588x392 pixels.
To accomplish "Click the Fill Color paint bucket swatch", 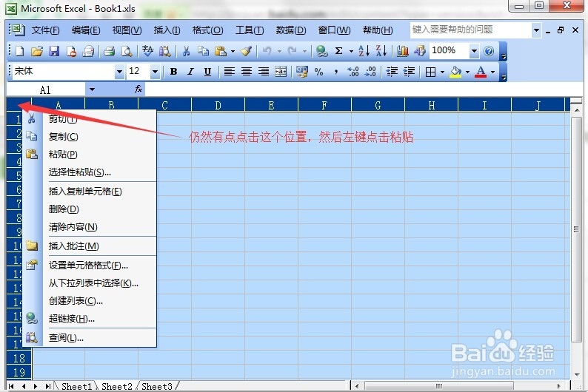I will click(455, 72).
